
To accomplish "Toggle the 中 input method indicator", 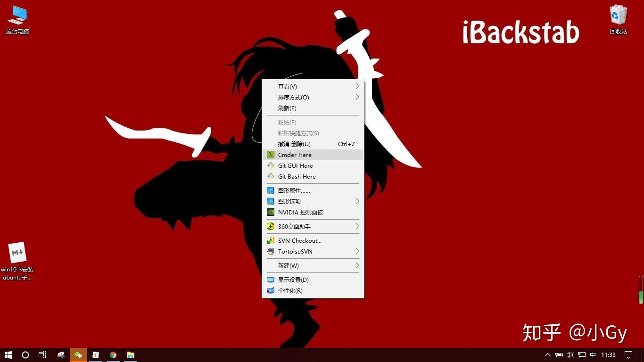I will (x=593, y=355).
